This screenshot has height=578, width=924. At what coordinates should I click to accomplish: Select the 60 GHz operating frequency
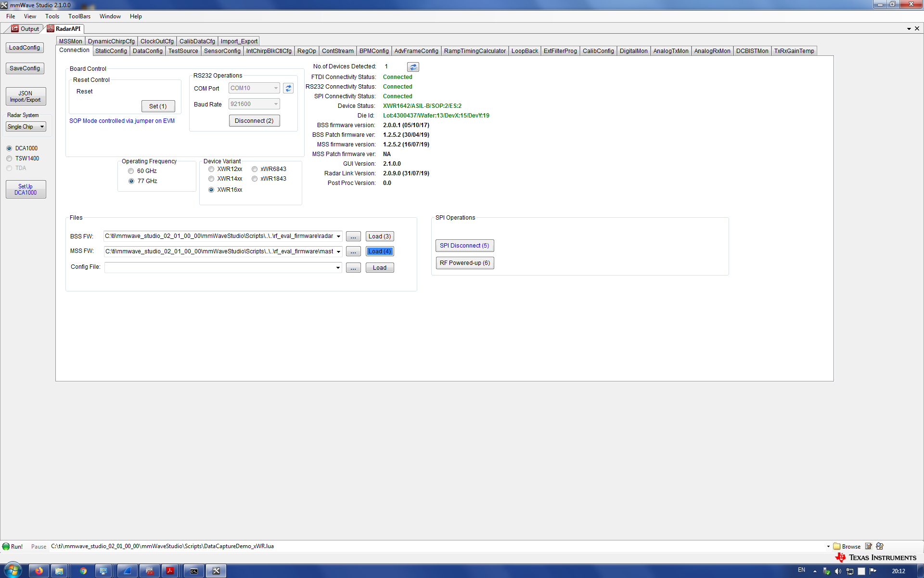click(131, 171)
